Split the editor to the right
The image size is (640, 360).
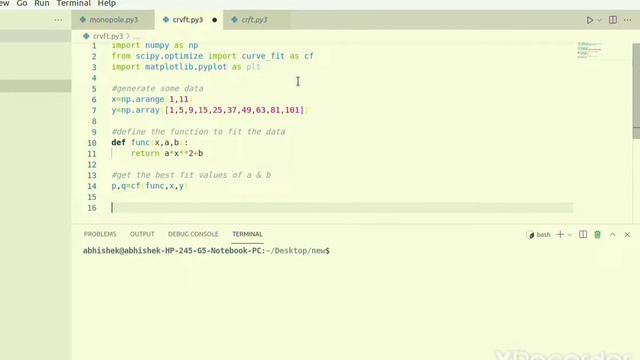pos(613,20)
